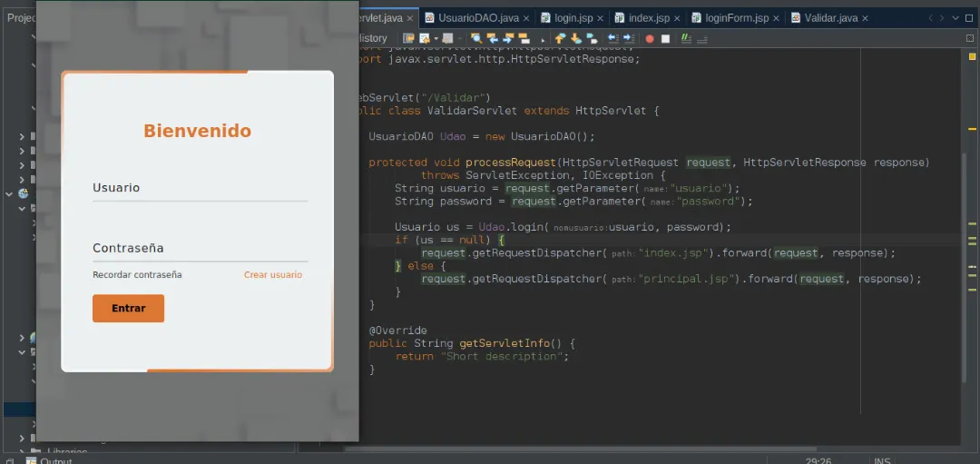Screen dimensions: 980x464
Task: Close the index.jsp tab
Action: coord(676,19)
